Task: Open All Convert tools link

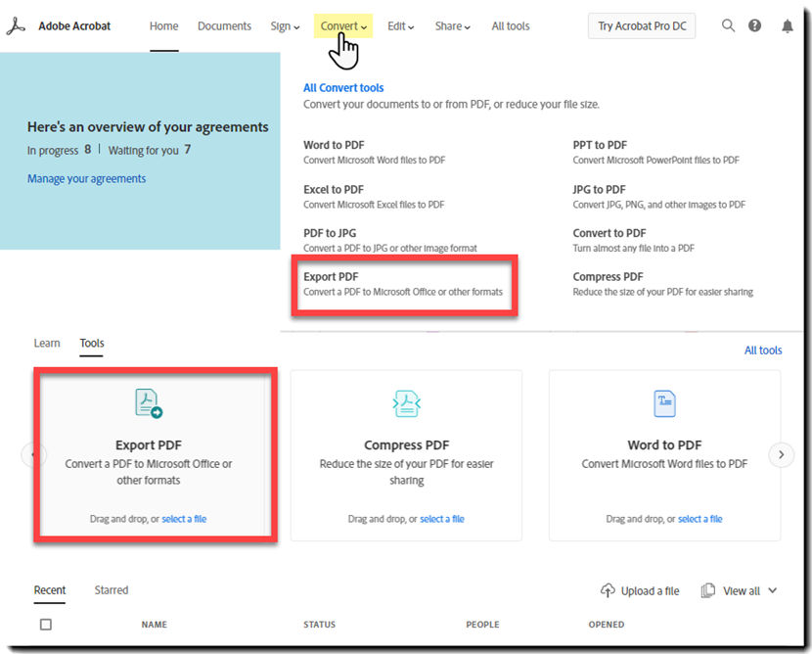Action: click(x=343, y=88)
